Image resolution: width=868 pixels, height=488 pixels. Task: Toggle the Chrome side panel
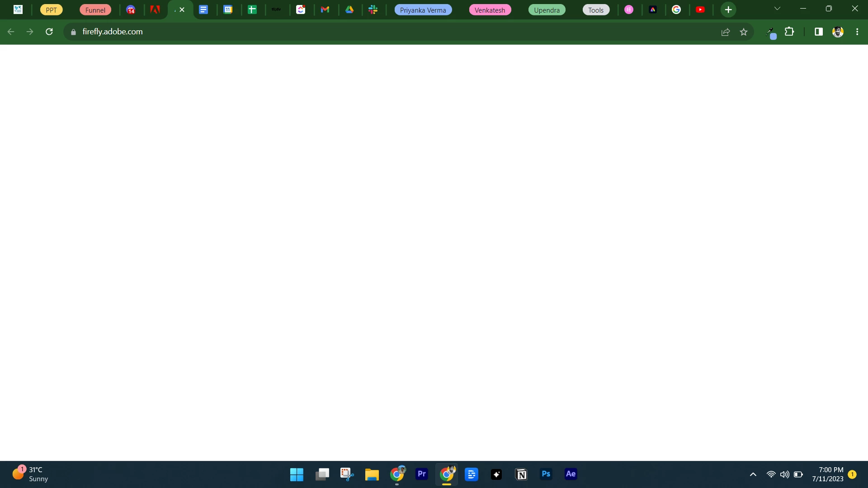pyautogui.click(x=819, y=32)
